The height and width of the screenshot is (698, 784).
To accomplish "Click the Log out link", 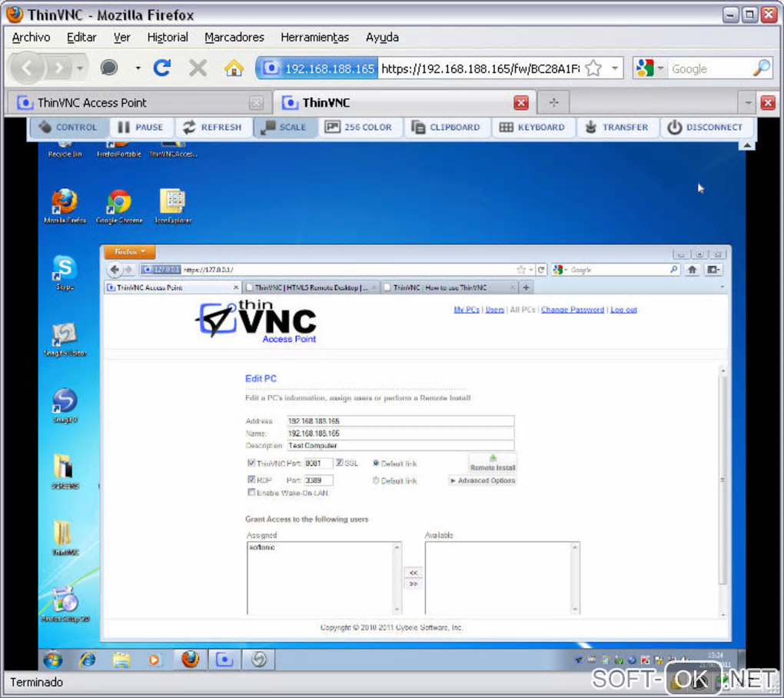I will (623, 310).
